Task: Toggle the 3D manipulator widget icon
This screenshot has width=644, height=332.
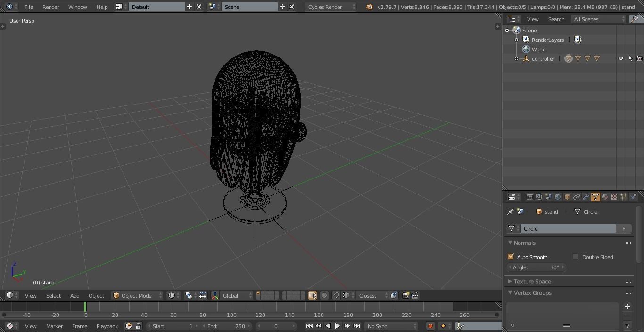Action: tap(215, 295)
